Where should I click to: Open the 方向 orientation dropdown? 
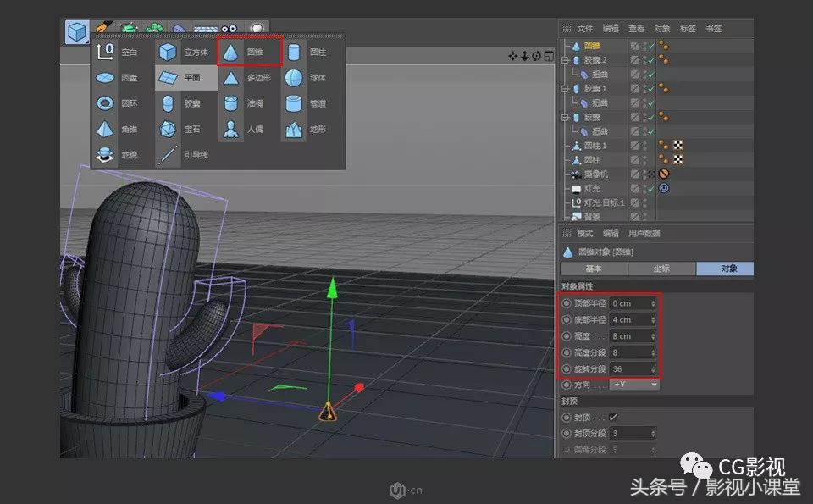(633, 384)
